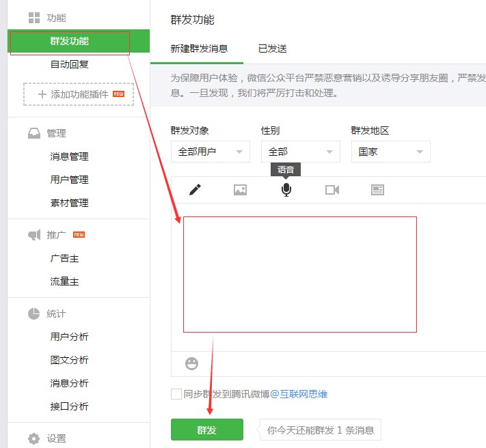Open the 性别 全部 dropdown
Screen dimensions: 486x448
[x=300, y=152]
